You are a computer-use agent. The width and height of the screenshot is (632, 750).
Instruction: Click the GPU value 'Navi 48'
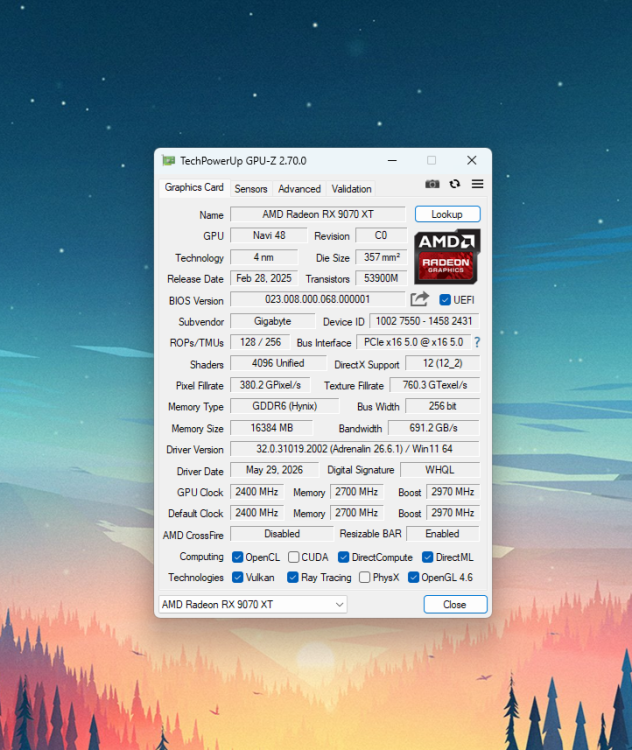[x=269, y=235]
